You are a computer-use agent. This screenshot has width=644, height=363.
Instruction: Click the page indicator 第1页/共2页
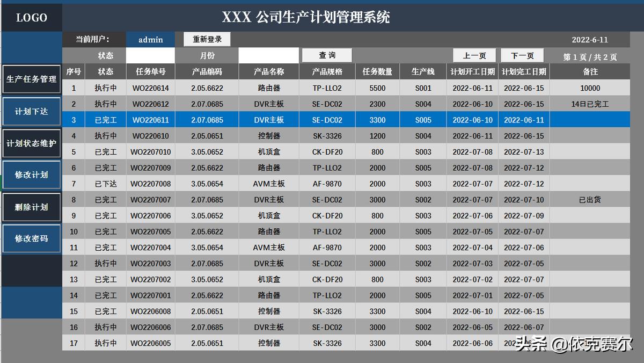590,55
